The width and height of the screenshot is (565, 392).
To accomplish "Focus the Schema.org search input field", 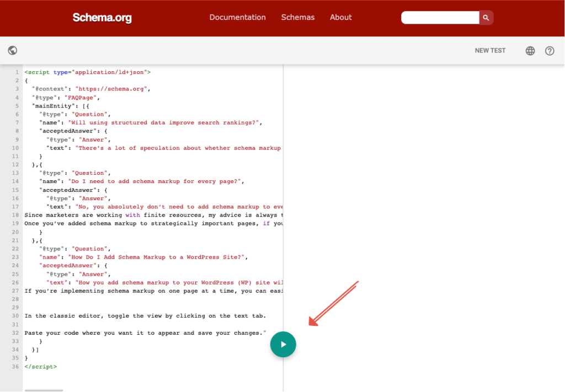I will point(440,18).
